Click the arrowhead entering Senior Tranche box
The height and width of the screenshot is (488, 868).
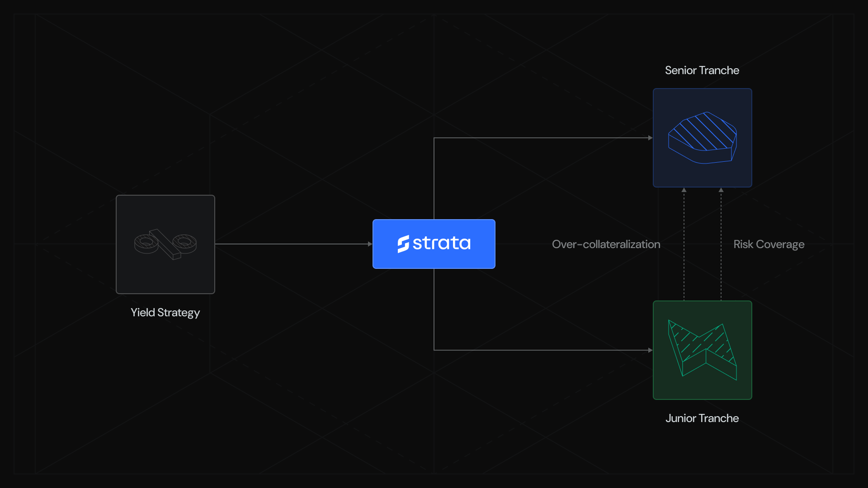tap(650, 138)
